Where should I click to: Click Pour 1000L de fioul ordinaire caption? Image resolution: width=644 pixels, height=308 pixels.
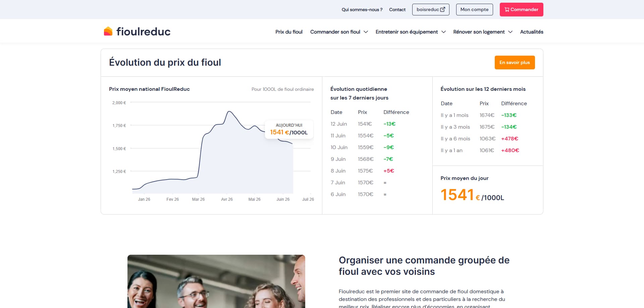[283, 89]
